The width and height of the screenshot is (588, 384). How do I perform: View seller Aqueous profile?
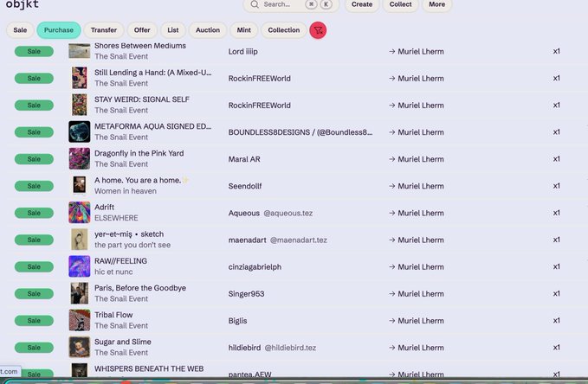243,214
